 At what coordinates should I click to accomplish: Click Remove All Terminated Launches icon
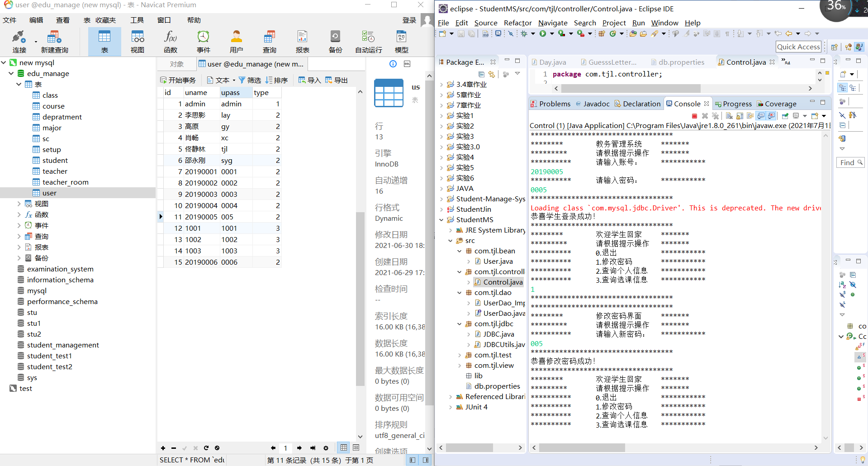point(715,116)
